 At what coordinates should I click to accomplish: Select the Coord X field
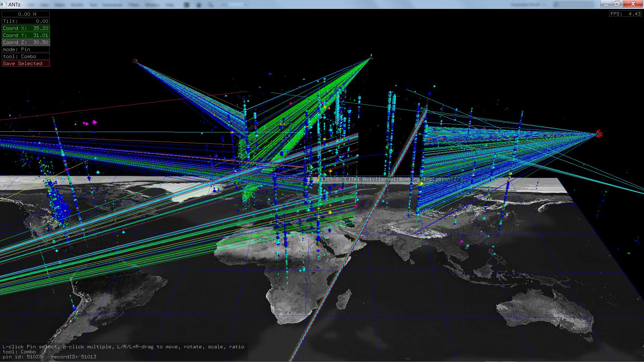[x=25, y=28]
